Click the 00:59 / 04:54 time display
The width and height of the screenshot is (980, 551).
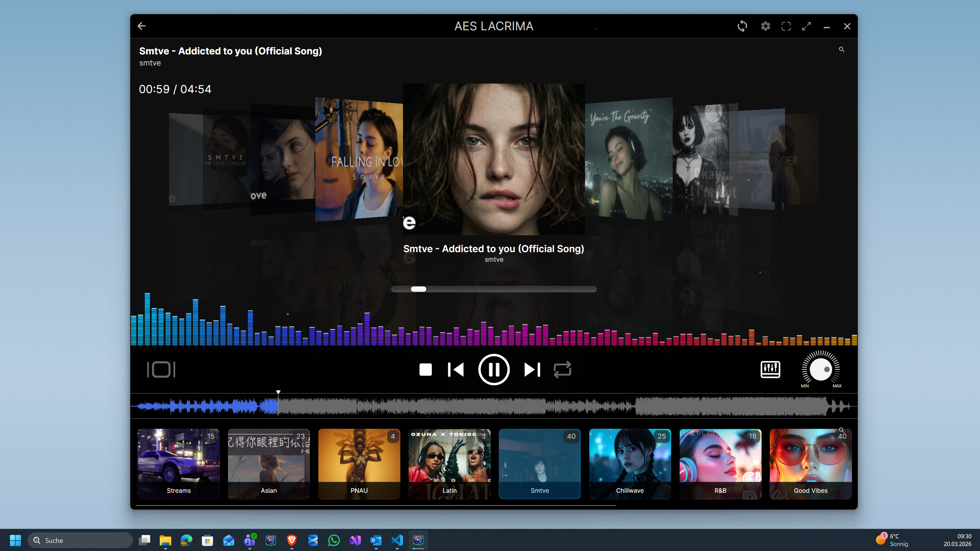pyautogui.click(x=175, y=89)
